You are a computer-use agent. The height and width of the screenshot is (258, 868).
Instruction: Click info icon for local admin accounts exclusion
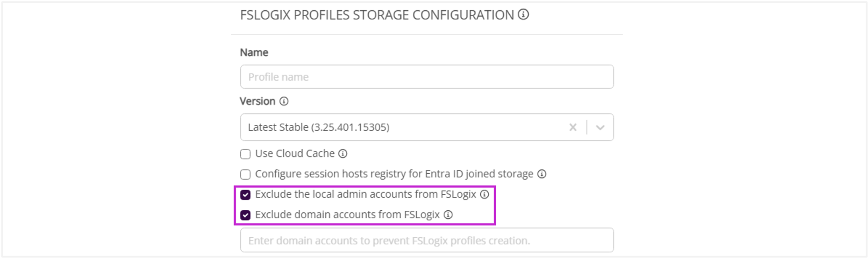[484, 194]
